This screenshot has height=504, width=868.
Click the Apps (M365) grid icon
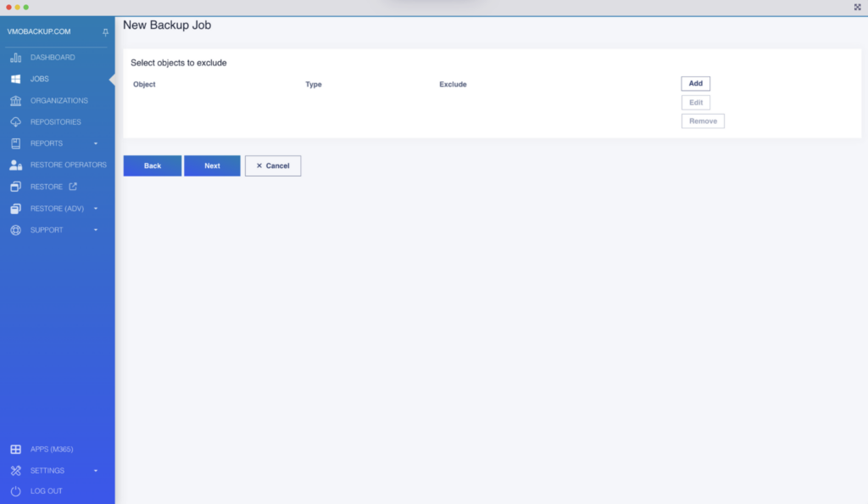(15, 450)
